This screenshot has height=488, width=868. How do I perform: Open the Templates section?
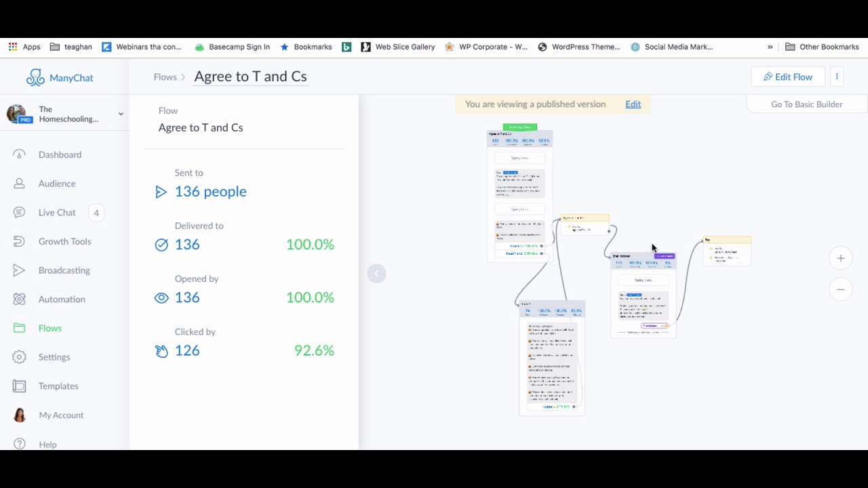[58, 386]
